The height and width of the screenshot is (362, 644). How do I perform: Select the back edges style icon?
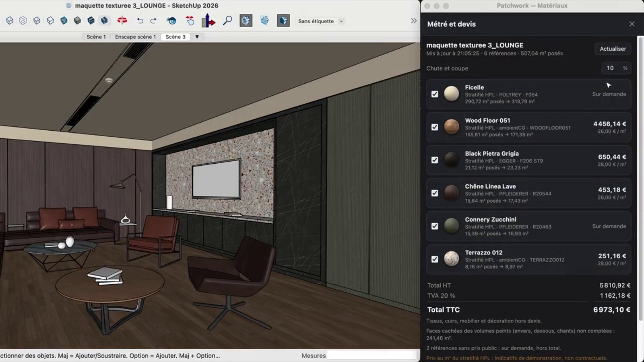[x=23, y=21]
